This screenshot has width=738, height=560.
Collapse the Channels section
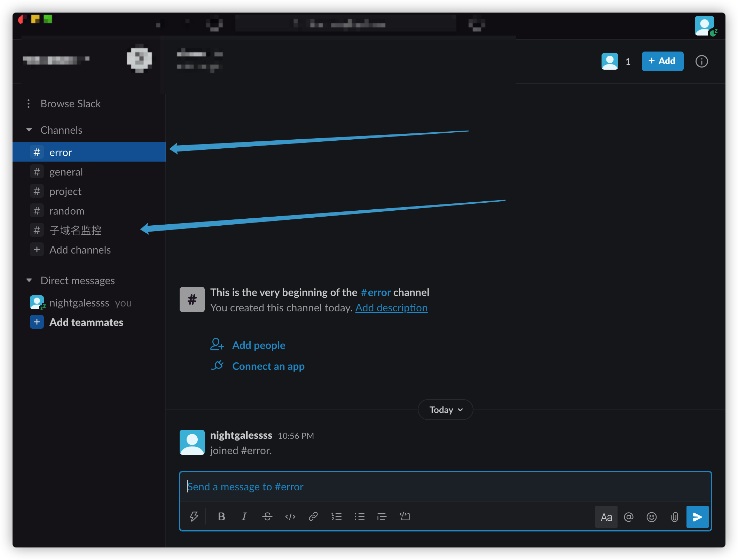pos(29,130)
